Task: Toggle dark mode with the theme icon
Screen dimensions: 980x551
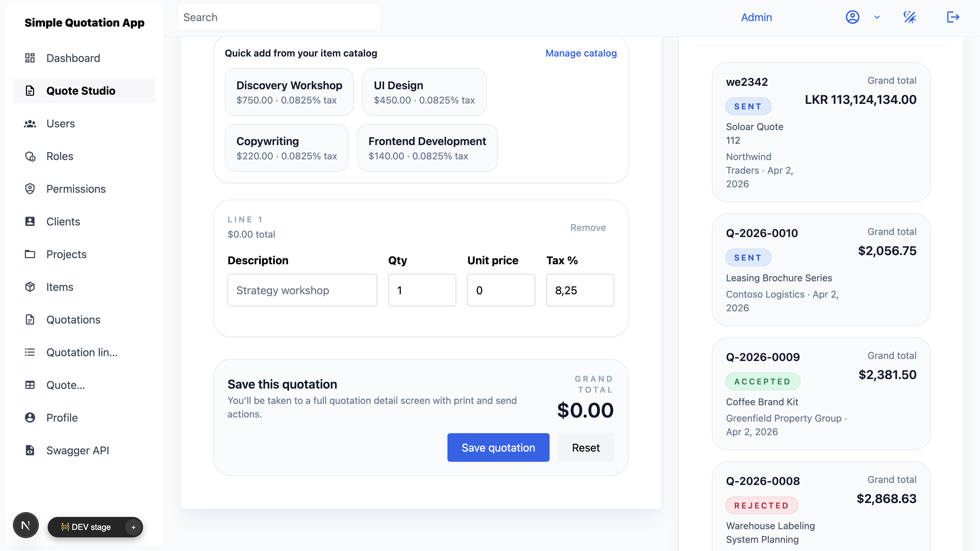Action: click(910, 17)
